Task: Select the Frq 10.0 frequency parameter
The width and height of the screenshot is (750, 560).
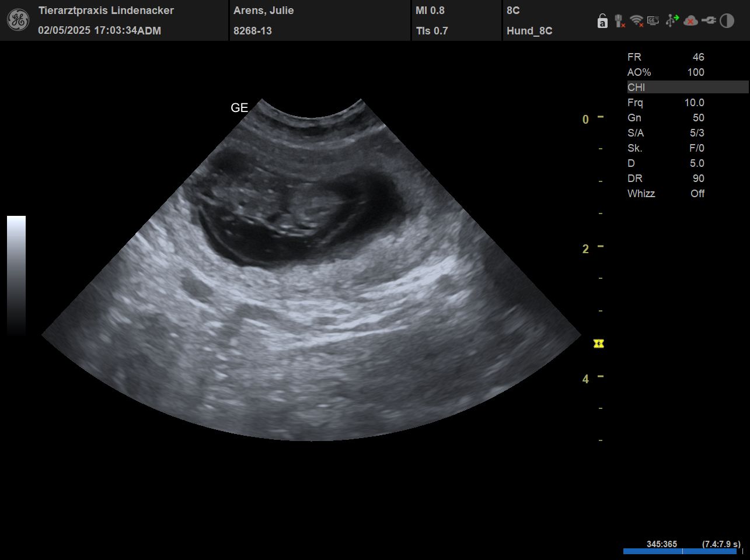Action: pyautogui.click(x=666, y=103)
